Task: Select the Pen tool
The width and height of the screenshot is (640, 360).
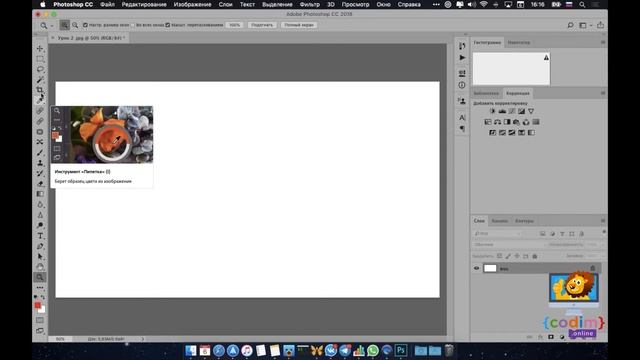Action: click(40, 246)
